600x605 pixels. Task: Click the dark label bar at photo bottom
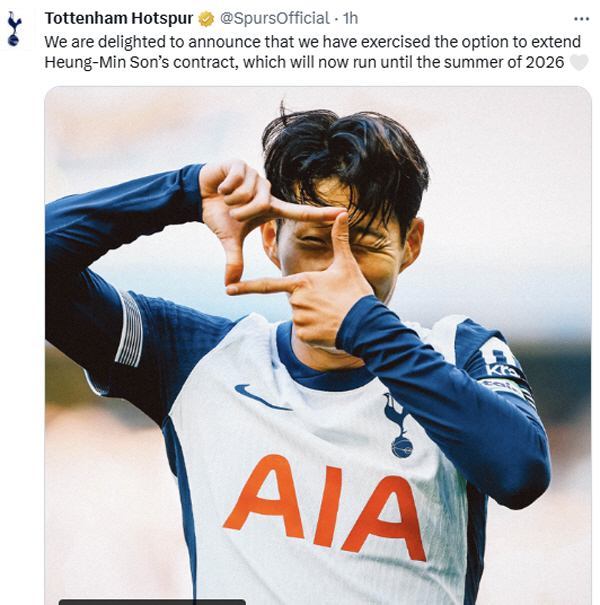click(x=152, y=602)
